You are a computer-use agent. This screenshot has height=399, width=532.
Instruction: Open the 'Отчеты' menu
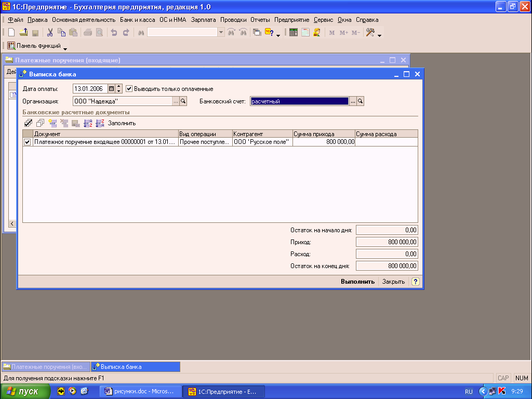click(x=260, y=20)
